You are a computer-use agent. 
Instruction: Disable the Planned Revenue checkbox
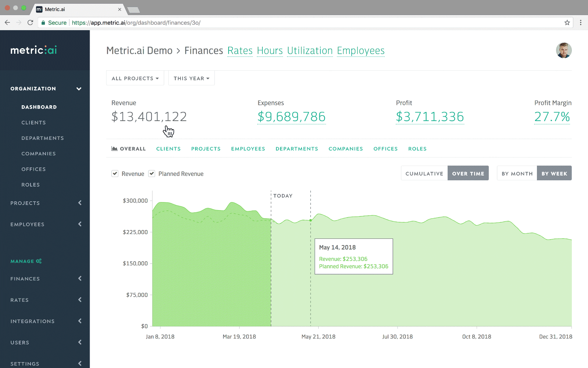click(152, 173)
